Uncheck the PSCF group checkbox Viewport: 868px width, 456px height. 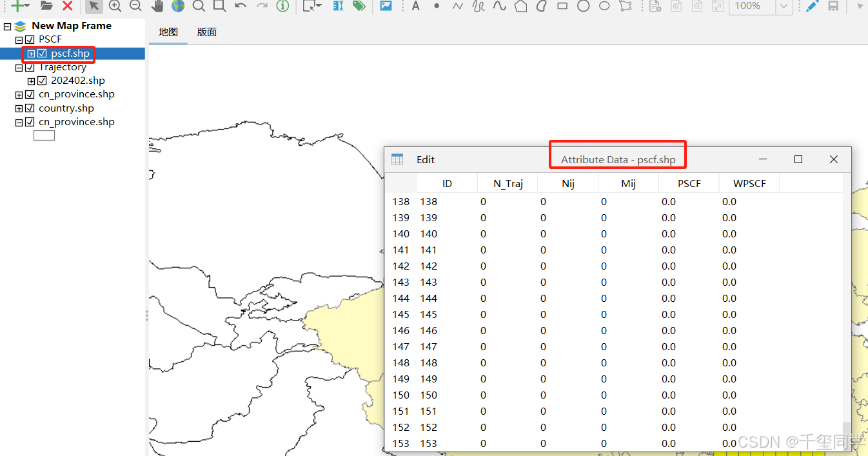(x=30, y=39)
